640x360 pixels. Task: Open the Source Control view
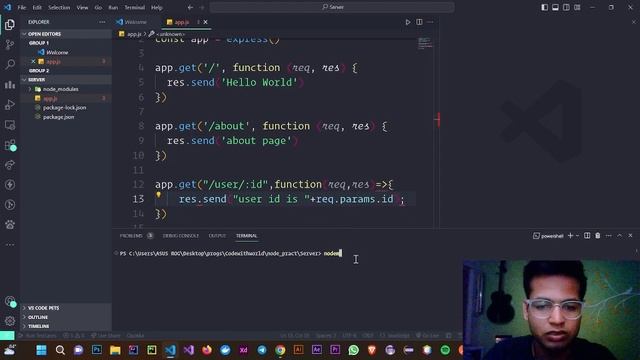(x=10, y=44)
